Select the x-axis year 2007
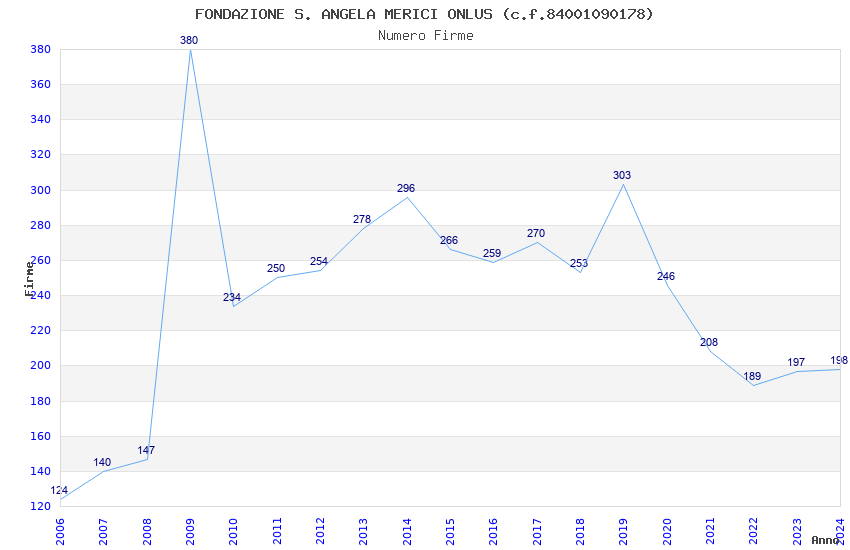 point(103,532)
